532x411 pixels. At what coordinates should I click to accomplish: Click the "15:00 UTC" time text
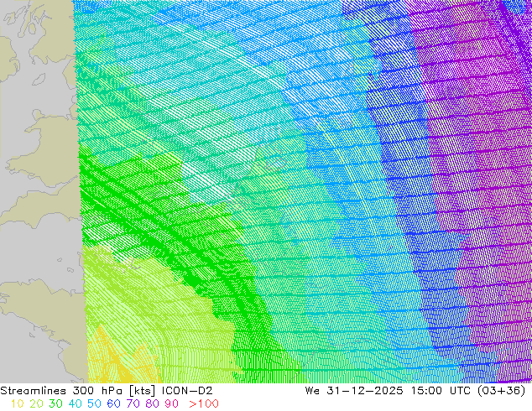point(445,391)
